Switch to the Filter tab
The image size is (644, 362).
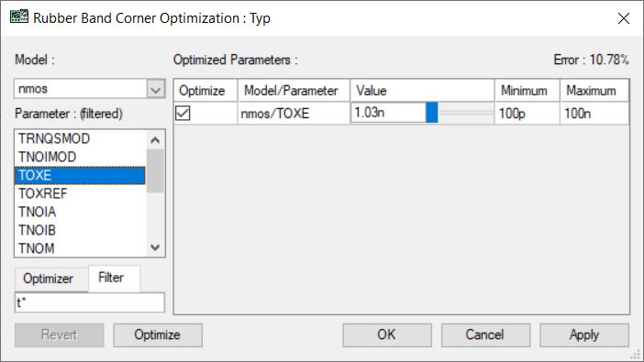[111, 278]
